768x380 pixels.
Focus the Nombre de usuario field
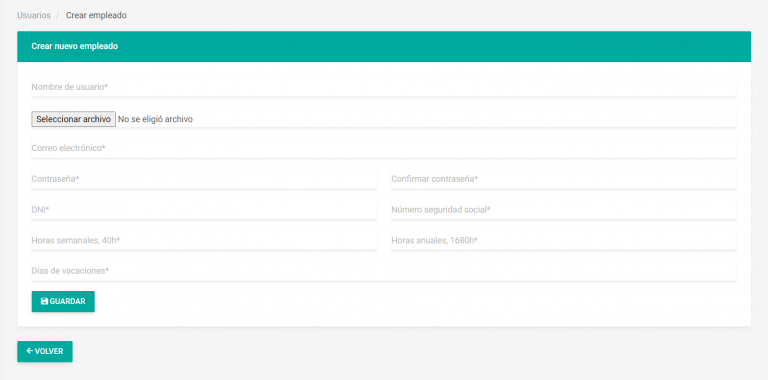click(x=384, y=87)
